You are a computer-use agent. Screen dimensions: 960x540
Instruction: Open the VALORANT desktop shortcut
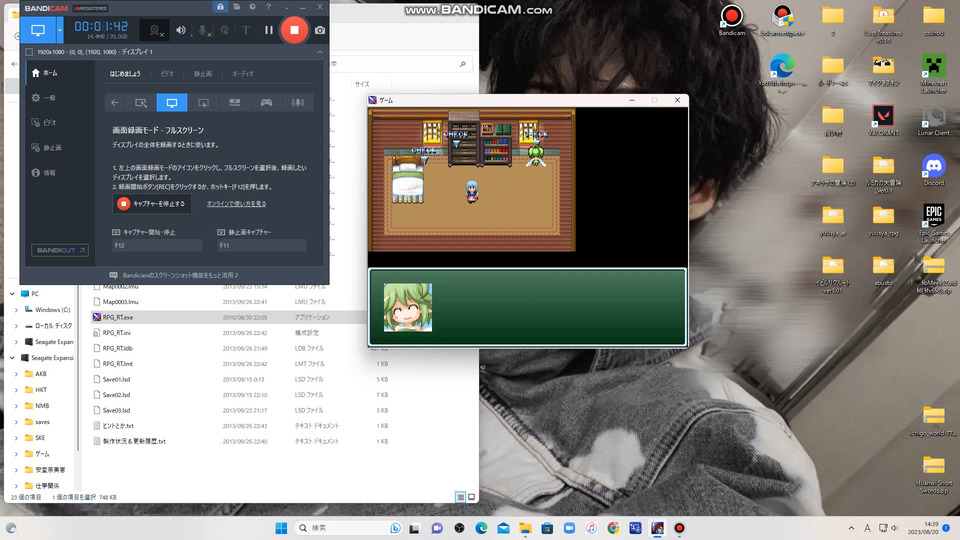click(883, 119)
